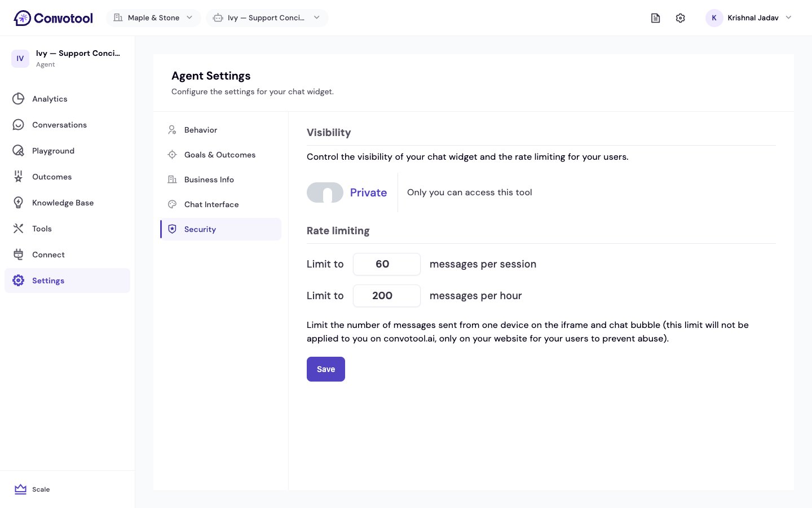Click the Outcomes star icon
Viewport: 812px width, 508px height.
19,177
